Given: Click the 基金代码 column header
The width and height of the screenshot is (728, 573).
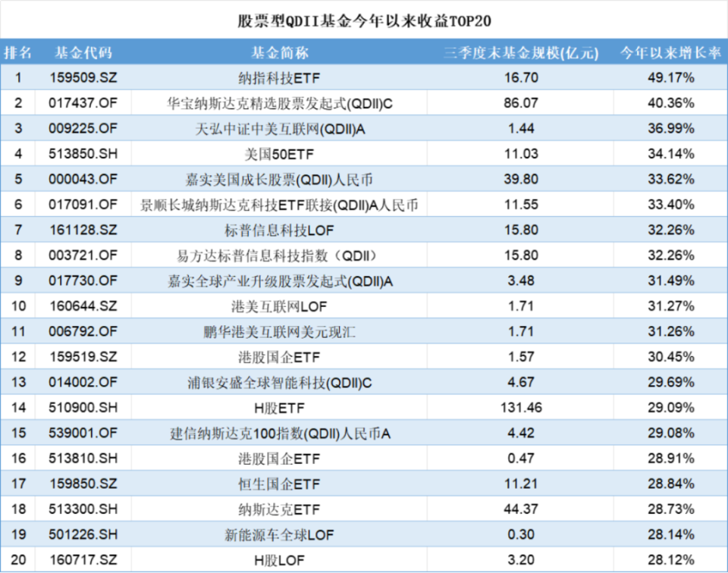Looking at the screenshot, I should pos(83,52).
